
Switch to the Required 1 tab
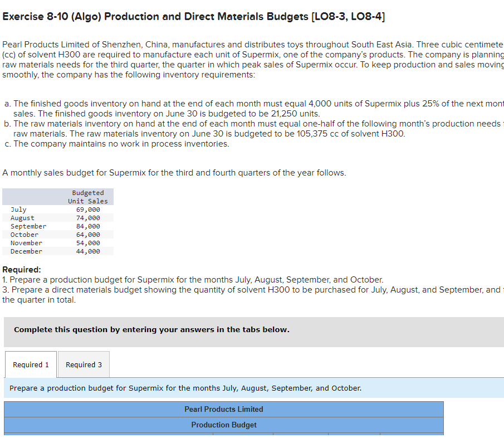coord(31,364)
